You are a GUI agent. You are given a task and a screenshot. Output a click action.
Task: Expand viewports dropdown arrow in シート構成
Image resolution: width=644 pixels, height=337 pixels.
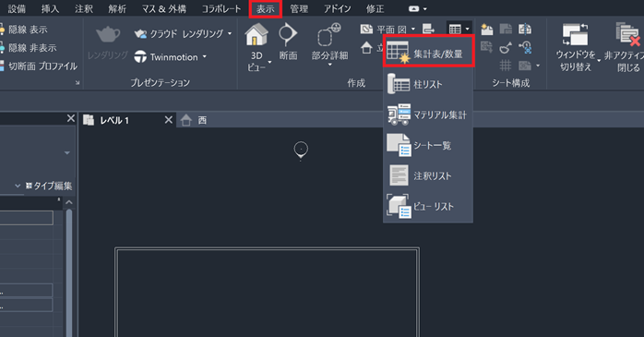[538, 66]
